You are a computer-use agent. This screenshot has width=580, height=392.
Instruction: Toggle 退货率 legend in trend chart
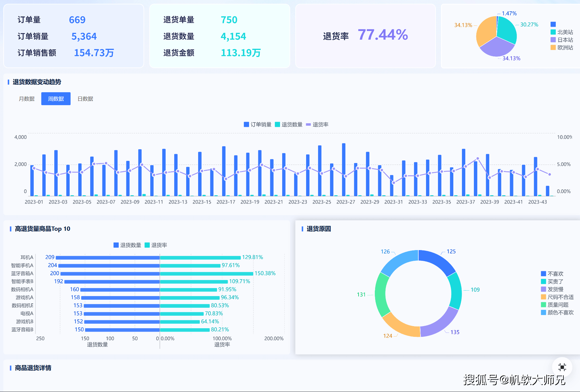(x=317, y=124)
